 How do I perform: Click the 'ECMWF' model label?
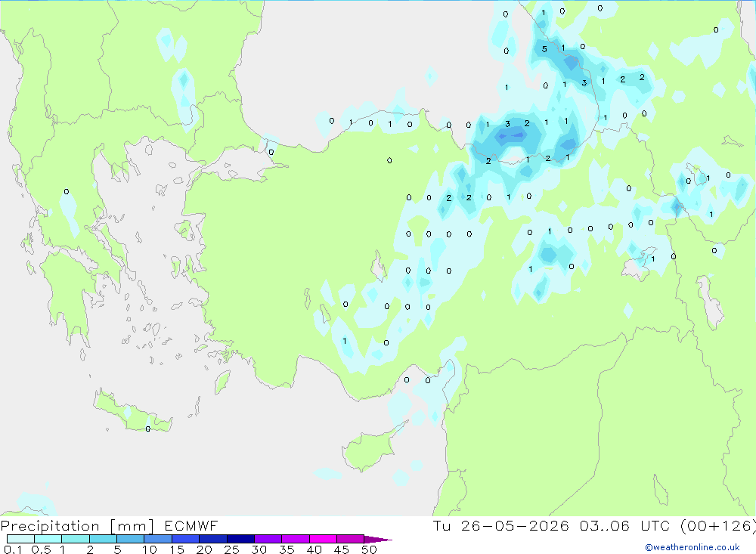click(191, 525)
